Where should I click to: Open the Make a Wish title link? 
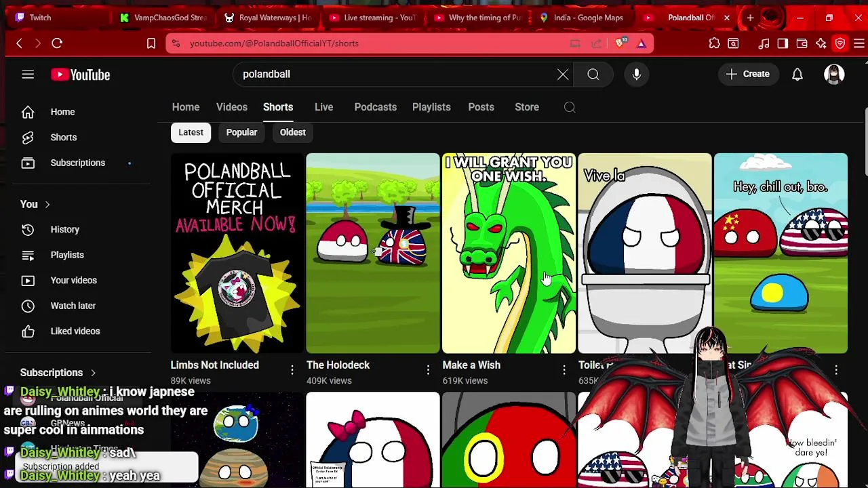[x=471, y=365]
